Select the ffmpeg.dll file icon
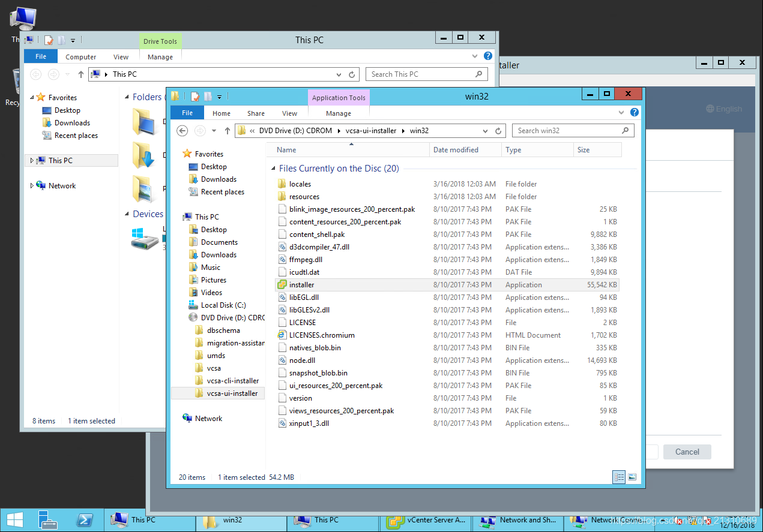763x532 pixels. (x=282, y=260)
